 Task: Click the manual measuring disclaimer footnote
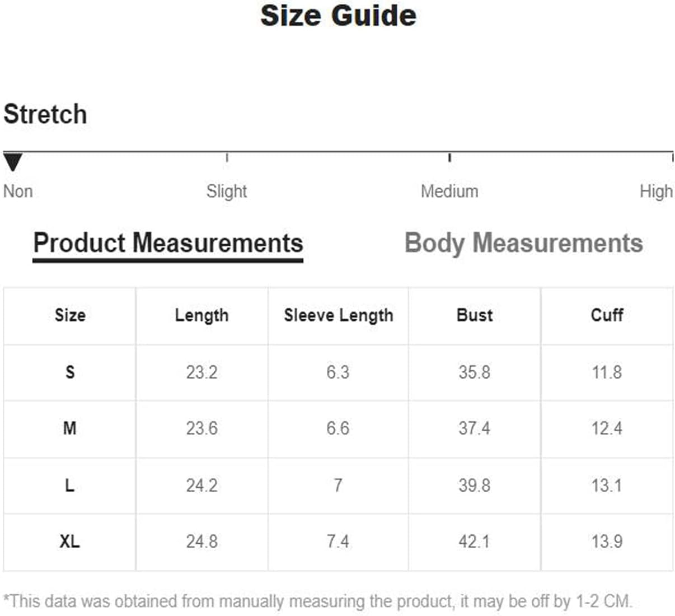317,601
